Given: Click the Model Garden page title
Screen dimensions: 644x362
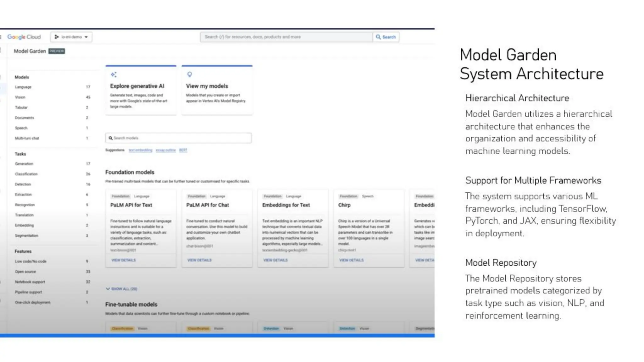Looking at the screenshot, I should point(30,51).
